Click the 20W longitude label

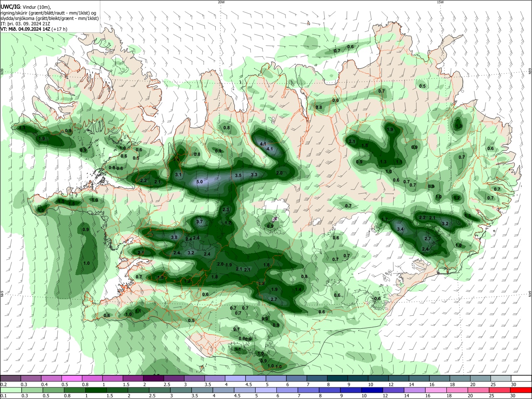(x=221, y=2)
